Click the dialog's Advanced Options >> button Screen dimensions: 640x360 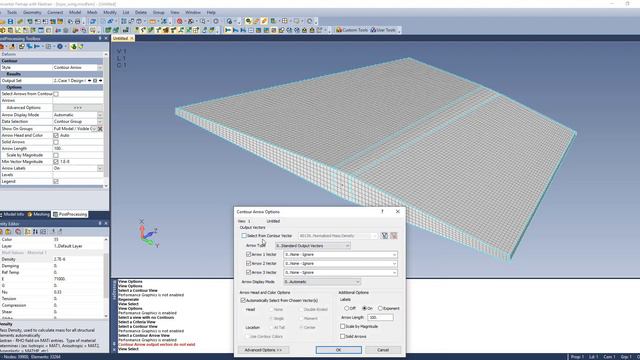tap(263, 350)
